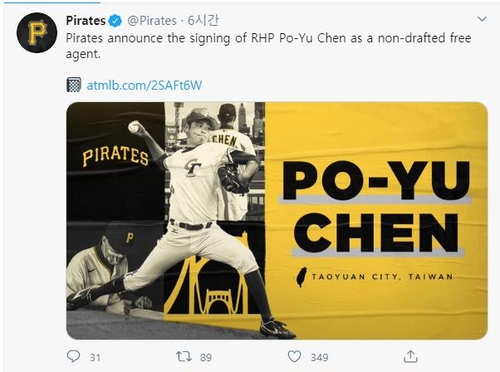Click the Pirates display name
Viewport: 500px width, 372px height.
(x=86, y=21)
